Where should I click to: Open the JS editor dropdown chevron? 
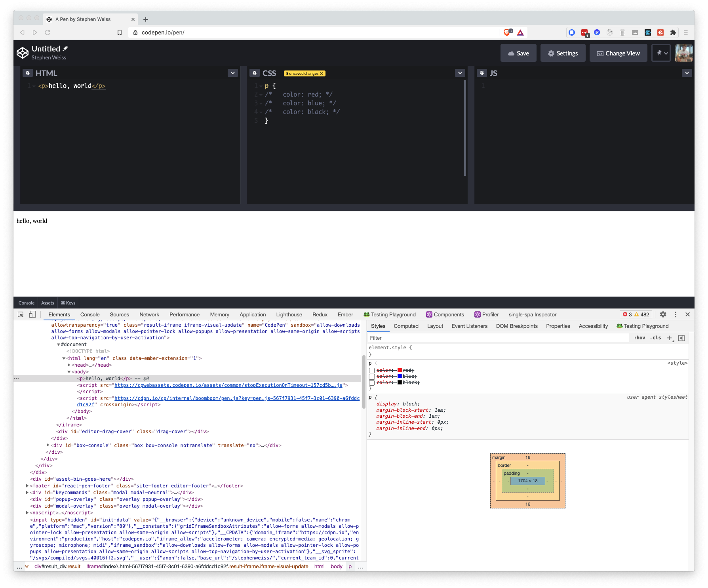[x=687, y=73]
